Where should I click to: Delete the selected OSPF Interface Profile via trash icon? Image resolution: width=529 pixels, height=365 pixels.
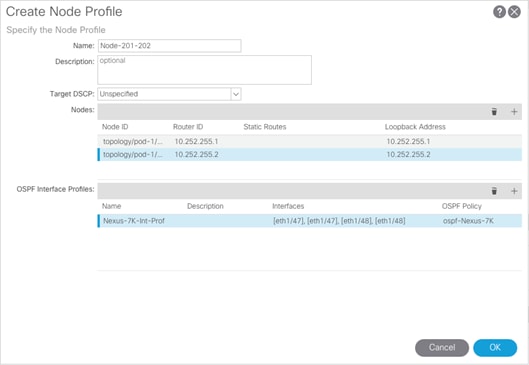(x=494, y=191)
